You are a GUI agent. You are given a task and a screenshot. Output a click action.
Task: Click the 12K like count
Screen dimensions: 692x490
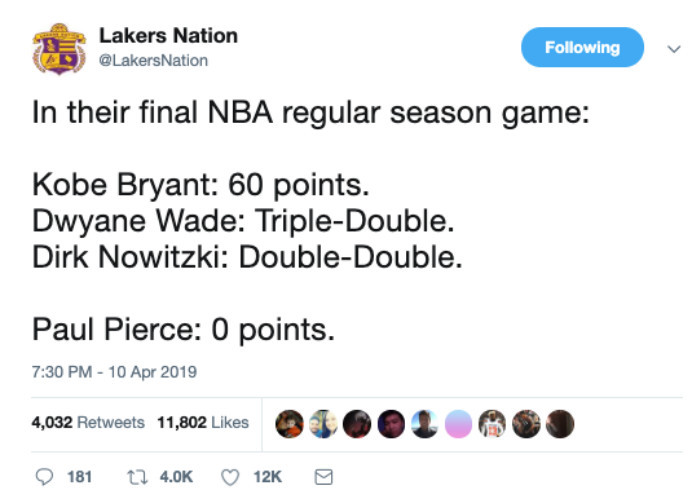(x=268, y=477)
